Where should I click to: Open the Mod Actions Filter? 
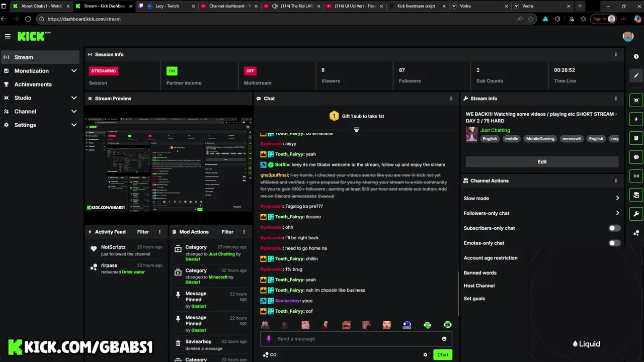227,232
